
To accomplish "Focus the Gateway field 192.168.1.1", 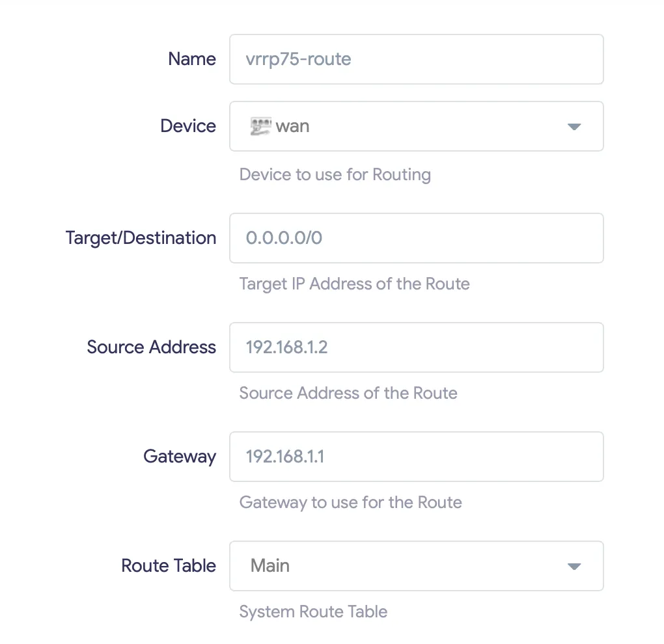I will click(416, 457).
